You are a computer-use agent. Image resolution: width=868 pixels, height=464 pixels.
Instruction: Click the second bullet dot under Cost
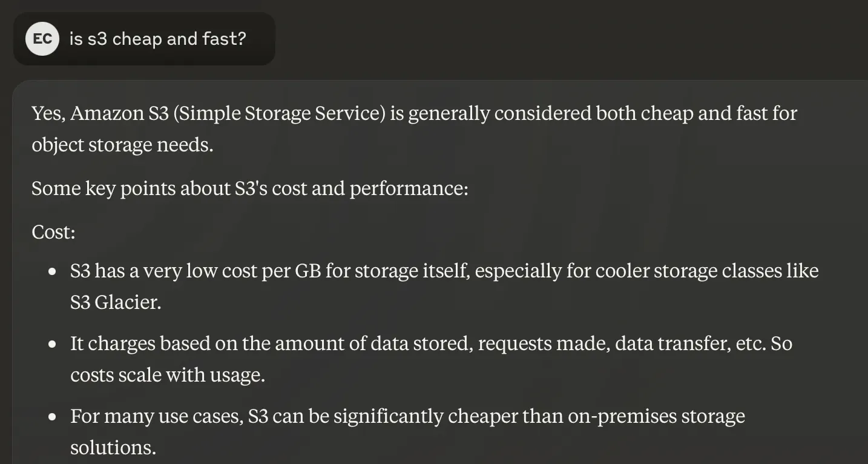point(53,344)
